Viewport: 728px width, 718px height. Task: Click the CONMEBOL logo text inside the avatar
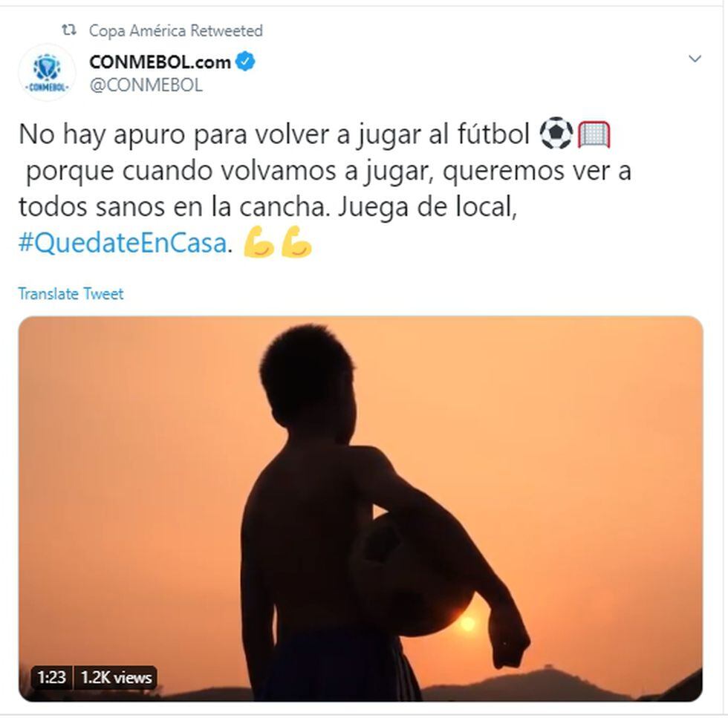(46, 88)
